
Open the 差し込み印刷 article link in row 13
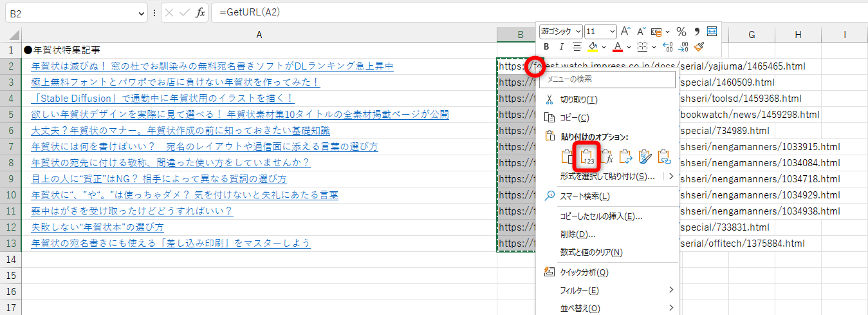[171, 243]
